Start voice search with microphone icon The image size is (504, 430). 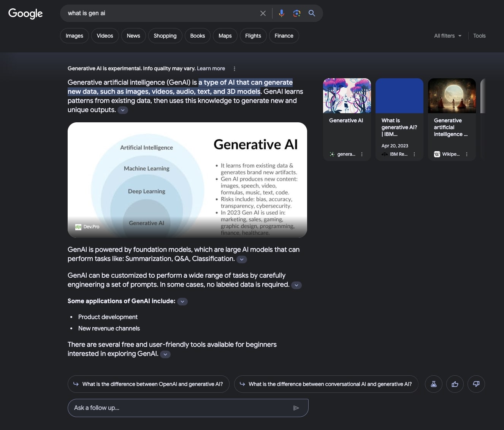coord(281,13)
